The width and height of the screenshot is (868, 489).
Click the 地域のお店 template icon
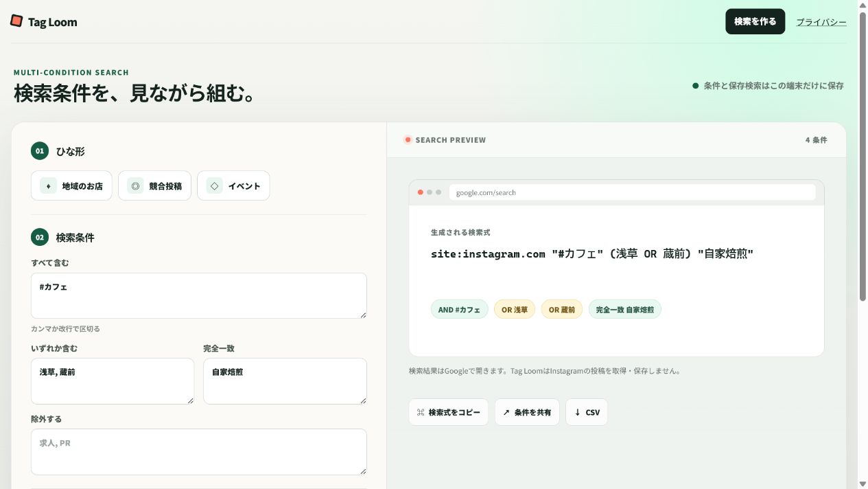coord(48,185)
